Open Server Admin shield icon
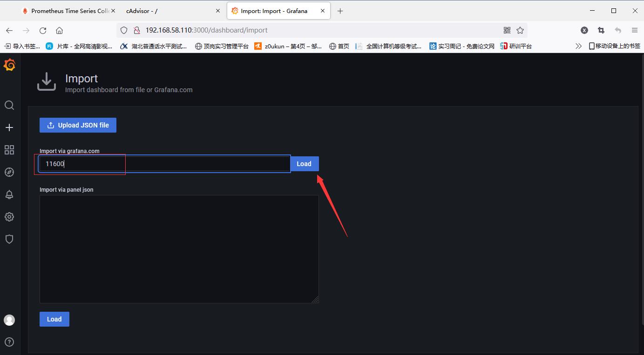The height and width of the screenshot is (355, 644). tap(9, 239)
